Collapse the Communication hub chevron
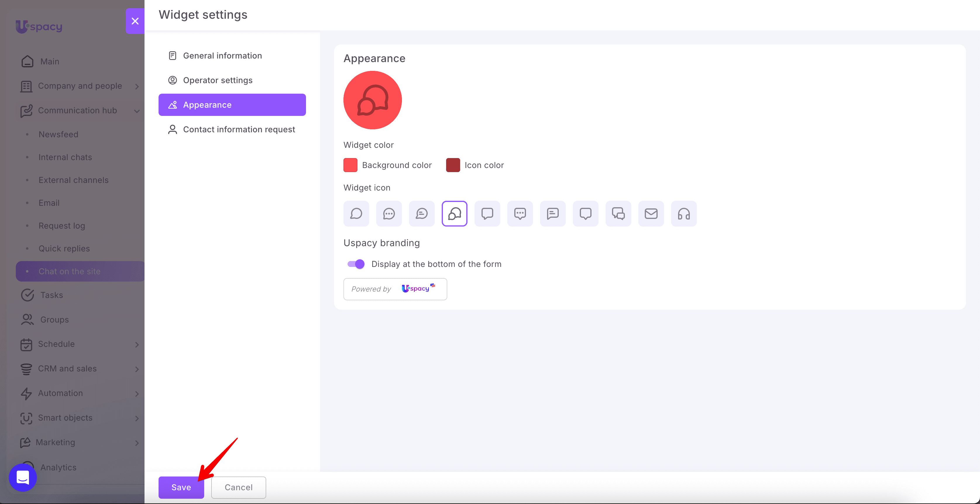Screen dimensions: 980x504 137,111
